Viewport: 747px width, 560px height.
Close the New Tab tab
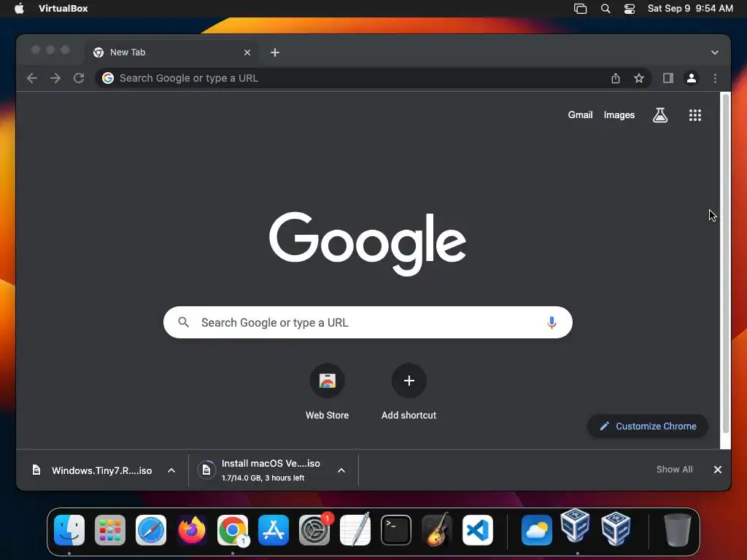(247, 52)
